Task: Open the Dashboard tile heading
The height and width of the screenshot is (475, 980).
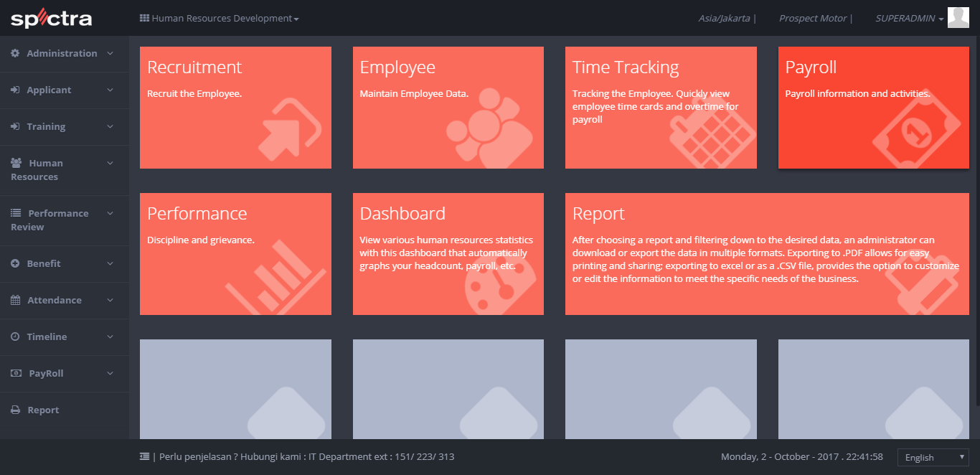Action: point(402,214)
